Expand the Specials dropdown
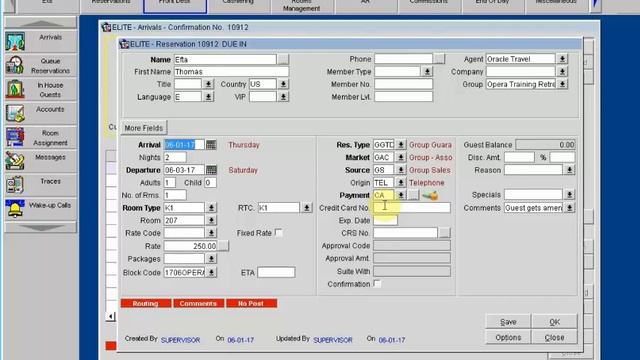Screen dimensions: 640x360 point(569,194)
